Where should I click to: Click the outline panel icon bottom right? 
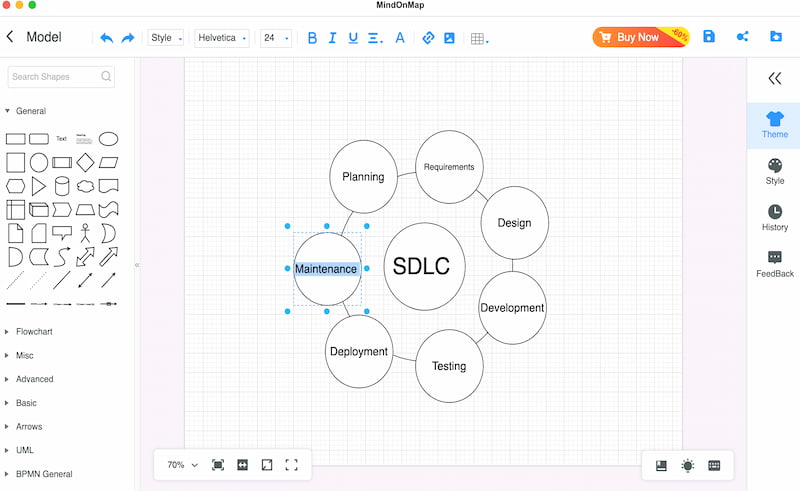point(661,465)
